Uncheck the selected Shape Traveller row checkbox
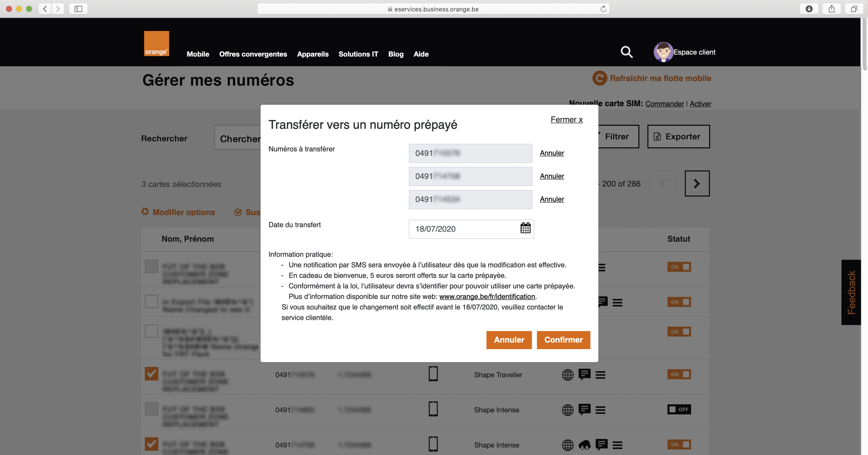This screenshot has height=455, width=868. tap(151, 373)
